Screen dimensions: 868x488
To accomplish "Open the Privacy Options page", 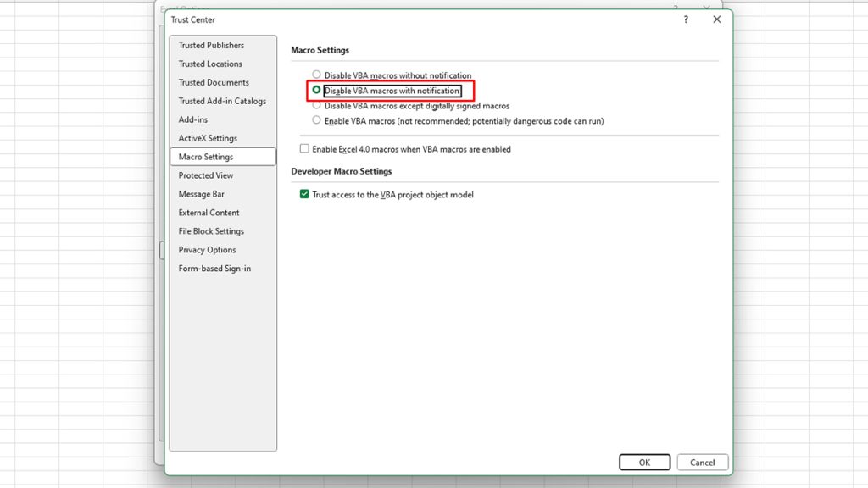I will click(206, 250).
